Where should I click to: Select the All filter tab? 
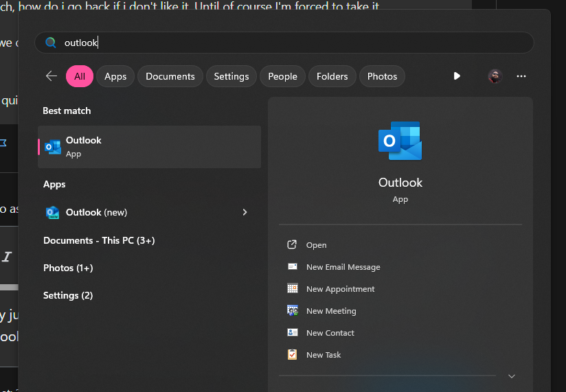80,76
